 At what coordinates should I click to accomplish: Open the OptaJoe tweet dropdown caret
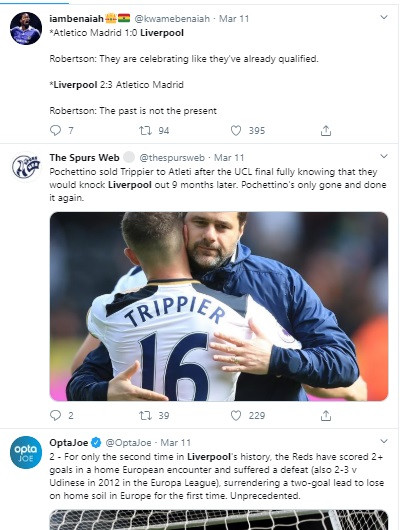(384, 441)
